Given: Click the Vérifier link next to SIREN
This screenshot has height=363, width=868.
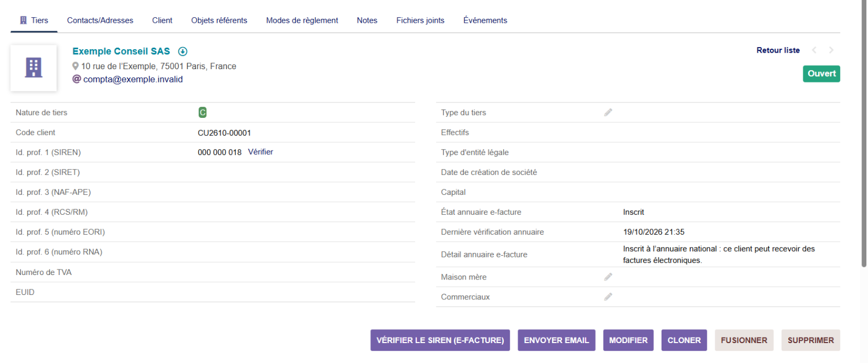Looking at the screenshot, I should click(x=261, y=152).
